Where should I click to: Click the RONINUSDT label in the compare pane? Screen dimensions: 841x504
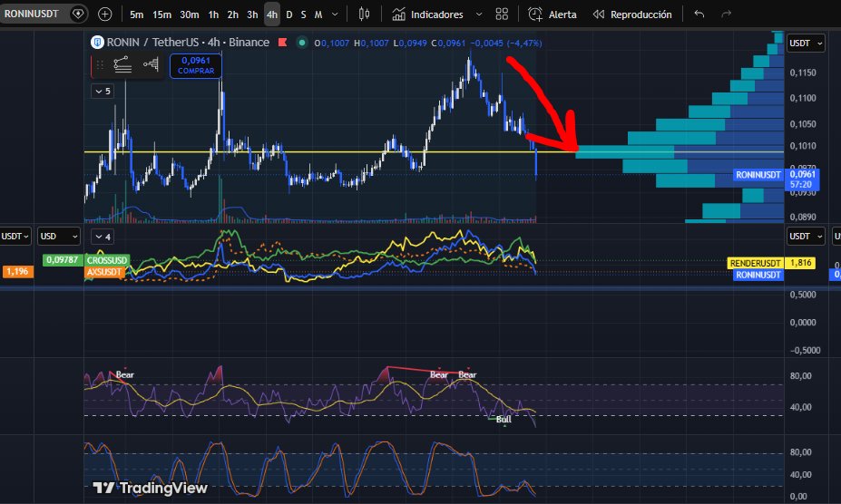(x=758, y=275)
